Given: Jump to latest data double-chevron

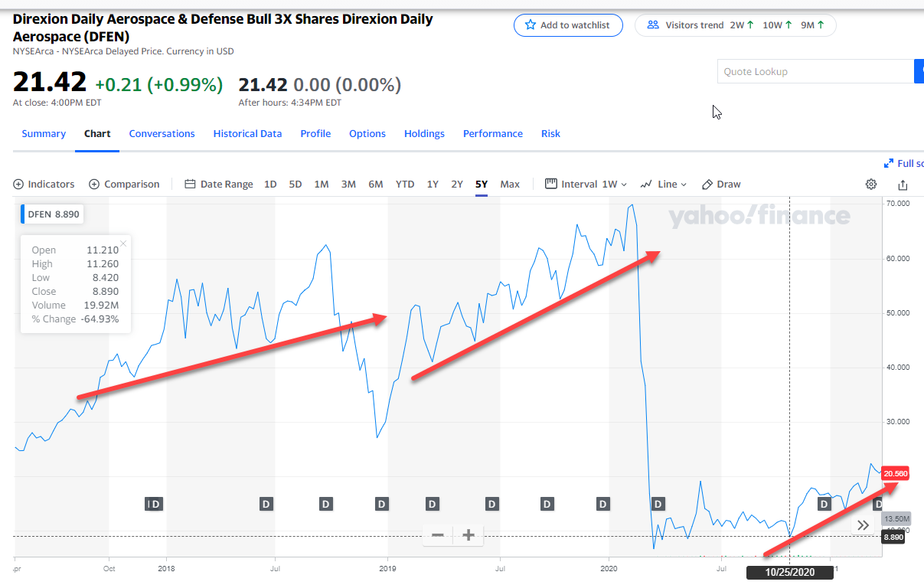Looking at the screenshot, I should coord(863,525).
